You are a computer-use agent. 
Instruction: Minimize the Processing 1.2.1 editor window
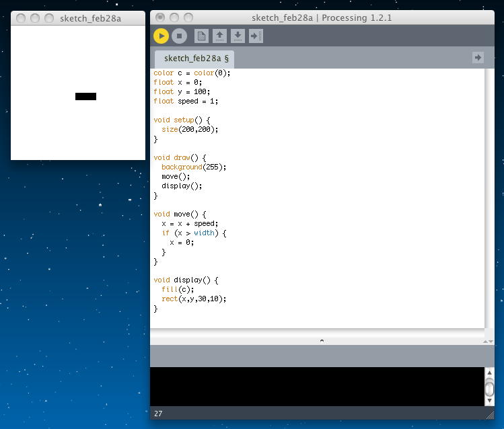174,17
